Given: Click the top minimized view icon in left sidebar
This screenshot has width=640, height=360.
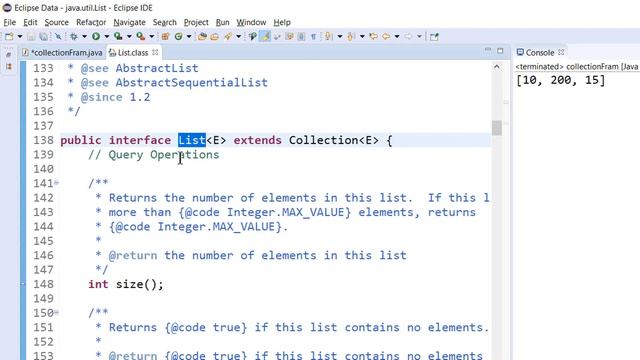Looking at the screenshot, I should pos(9,55).
